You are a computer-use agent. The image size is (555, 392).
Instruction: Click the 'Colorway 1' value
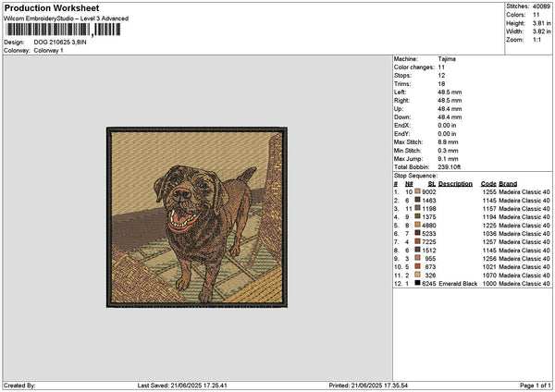coord(48,51)
